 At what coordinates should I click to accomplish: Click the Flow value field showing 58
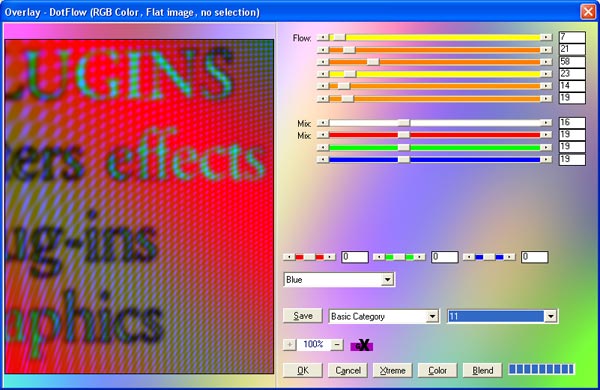(x=572, y=62)
